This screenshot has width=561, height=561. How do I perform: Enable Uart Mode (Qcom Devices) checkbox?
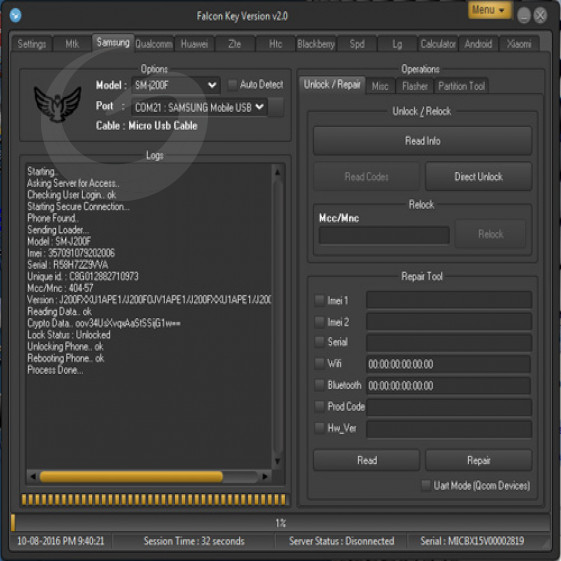click(x=426, y=485)
